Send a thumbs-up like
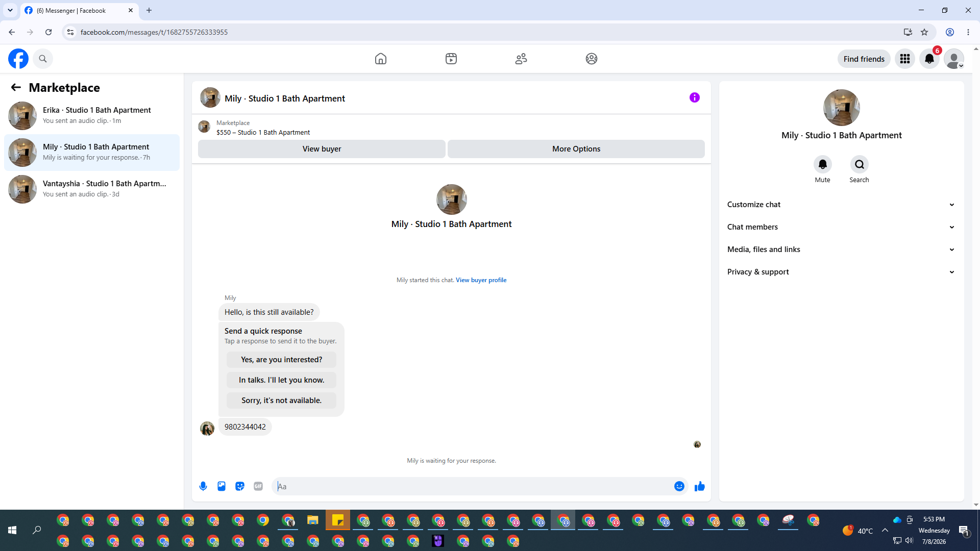The image size is (980, 551). point(700,486)
